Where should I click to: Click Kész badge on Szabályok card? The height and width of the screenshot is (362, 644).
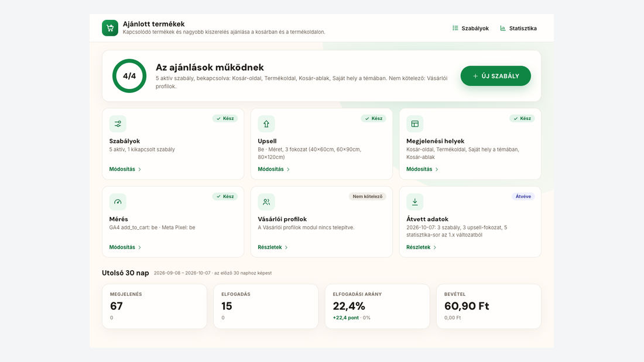click(225, 118)
